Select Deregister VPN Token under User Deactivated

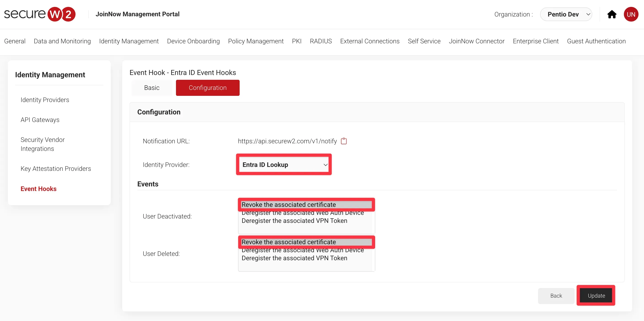click(294, 221)
